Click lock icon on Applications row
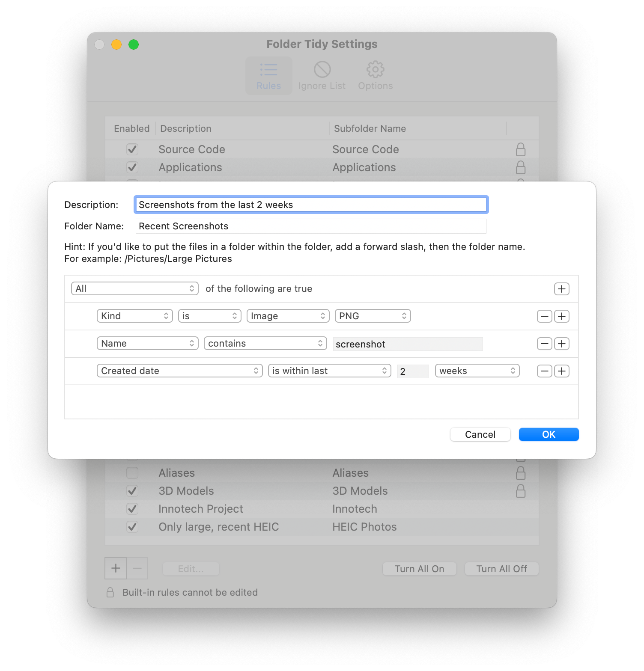Screen dimensions: 644x671 click(521, 167)
